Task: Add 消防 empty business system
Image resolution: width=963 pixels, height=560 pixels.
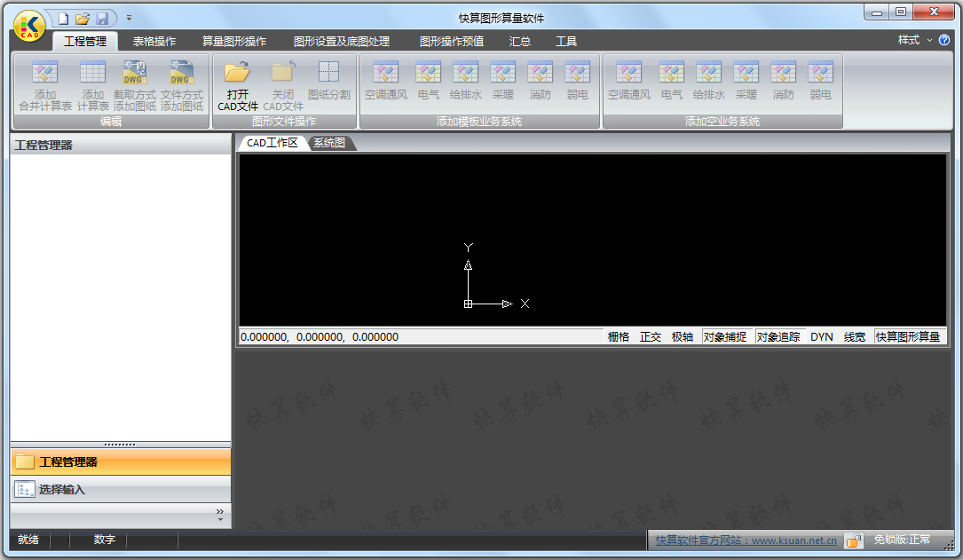Action: click(783, 81)
